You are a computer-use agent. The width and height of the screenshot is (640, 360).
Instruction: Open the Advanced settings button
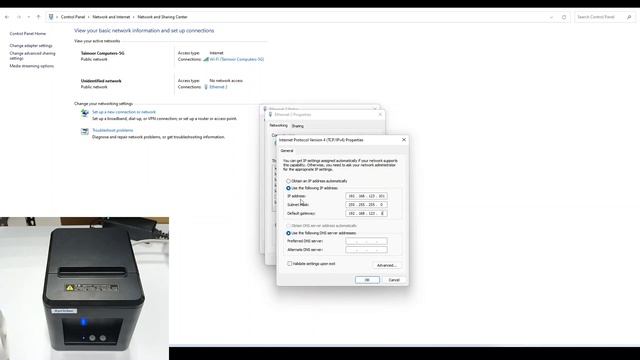pos(387,265)
